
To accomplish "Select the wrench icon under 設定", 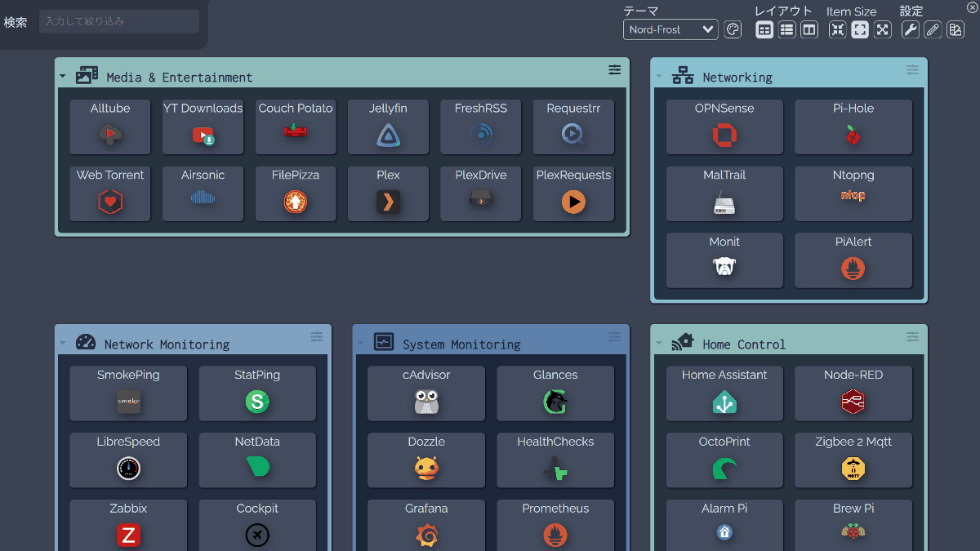I will [x=911, y=29].
